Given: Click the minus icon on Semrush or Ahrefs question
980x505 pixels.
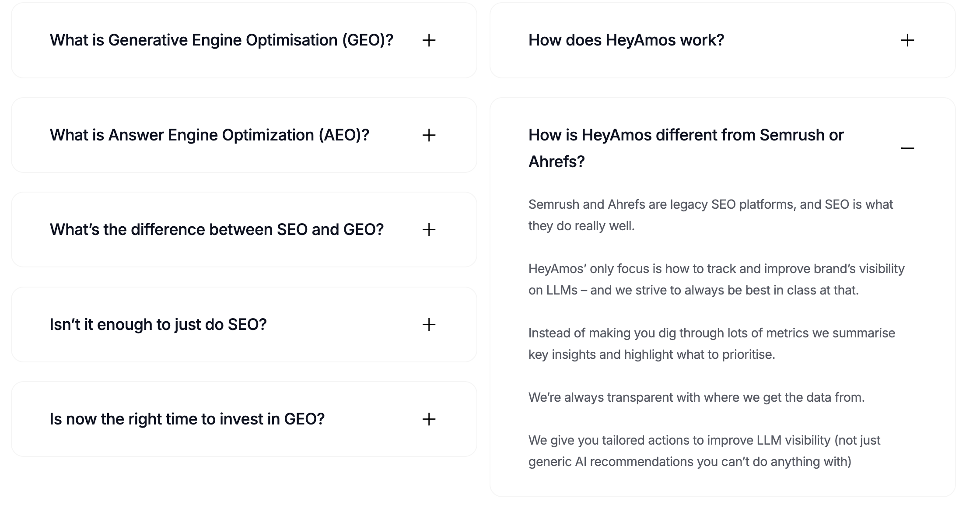Looking at the screenshot, I should [907, 148].
